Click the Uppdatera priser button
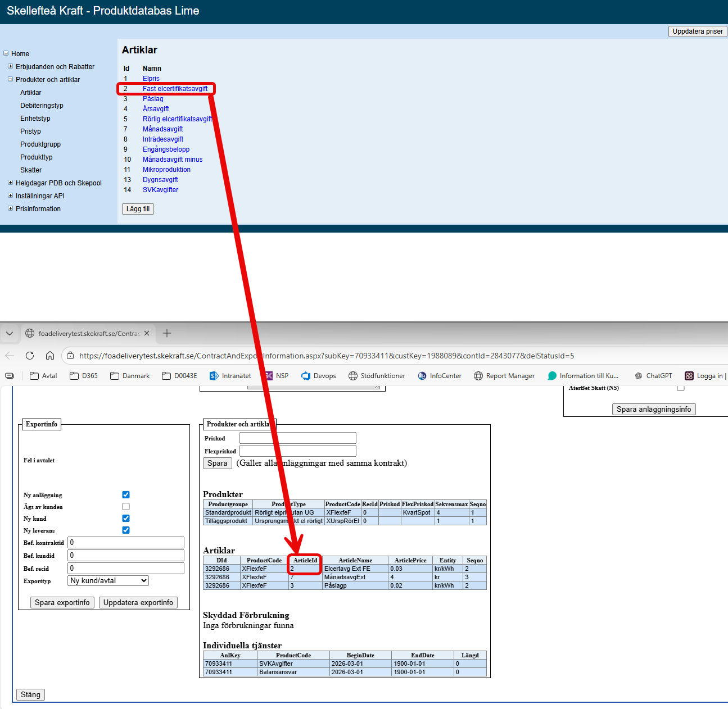Screen dimensions: 728x709 (x=697, y=31)
